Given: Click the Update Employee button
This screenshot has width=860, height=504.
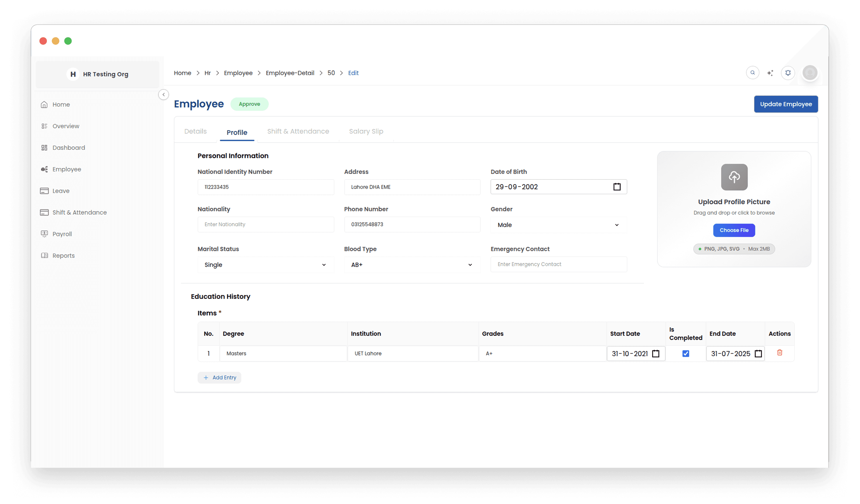Looking at the screenshot, I should click(x=786, y=104).
